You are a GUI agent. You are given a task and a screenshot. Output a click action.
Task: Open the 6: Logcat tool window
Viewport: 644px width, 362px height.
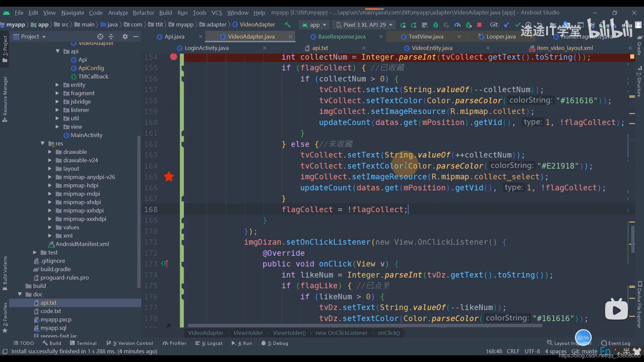pos(209,343)
